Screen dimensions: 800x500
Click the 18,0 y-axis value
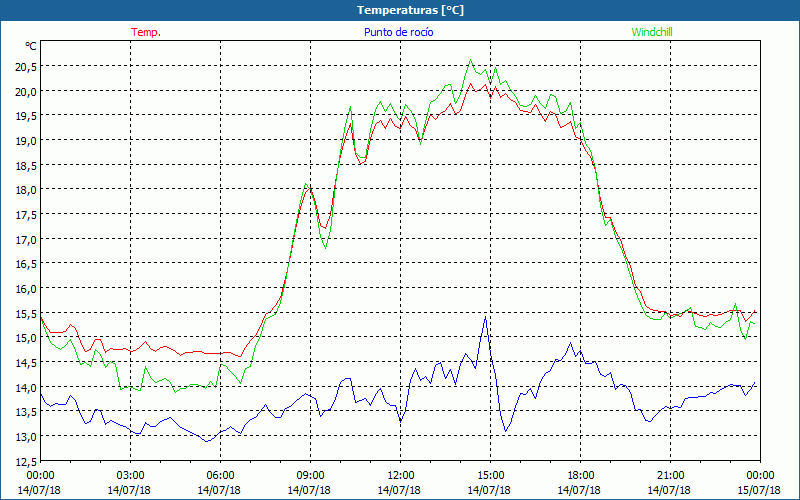(27, 190)
